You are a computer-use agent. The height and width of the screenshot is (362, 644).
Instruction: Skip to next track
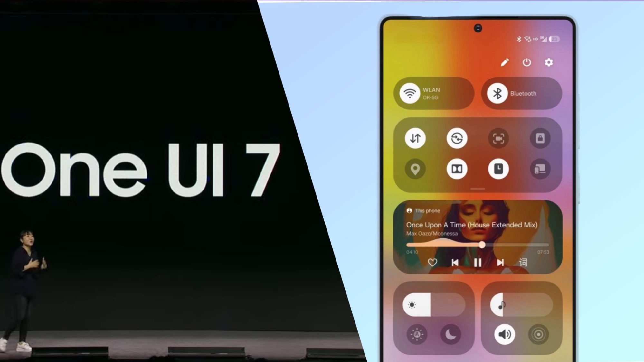(499, 263)
